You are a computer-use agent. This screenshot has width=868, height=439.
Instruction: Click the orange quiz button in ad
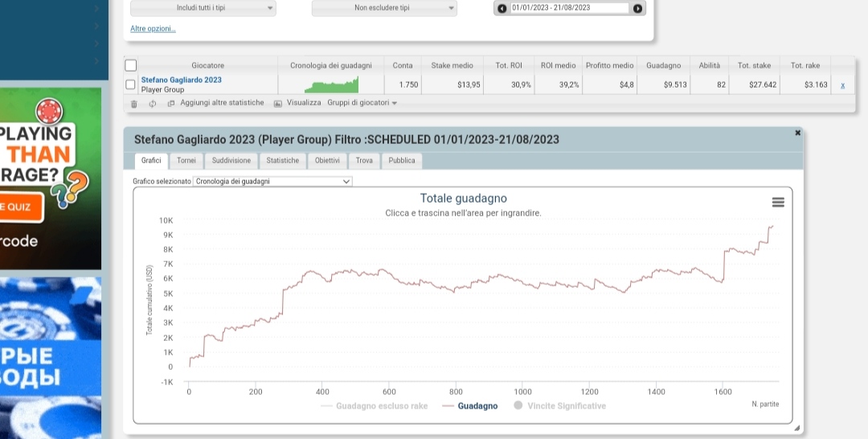(20, 207)
